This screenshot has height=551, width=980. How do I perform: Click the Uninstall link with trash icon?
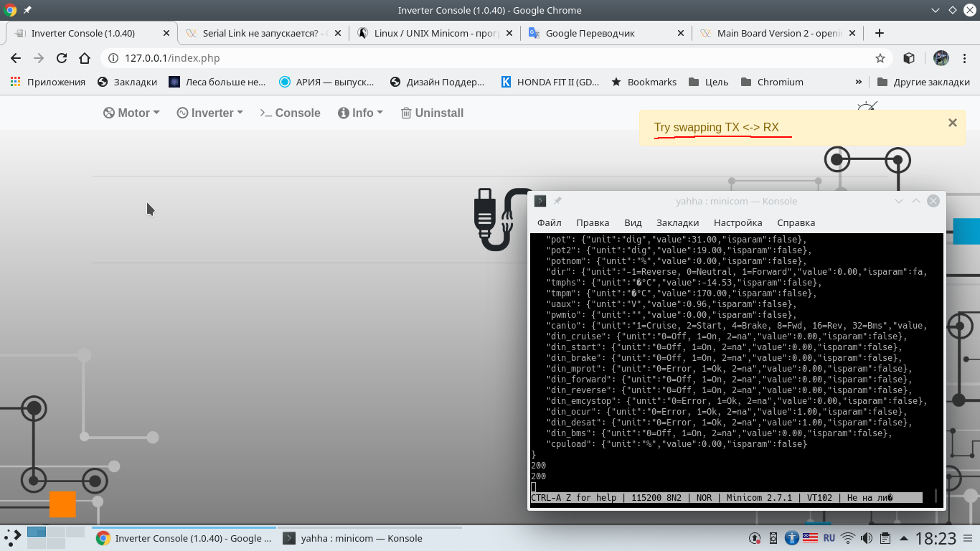coord(432,113)
